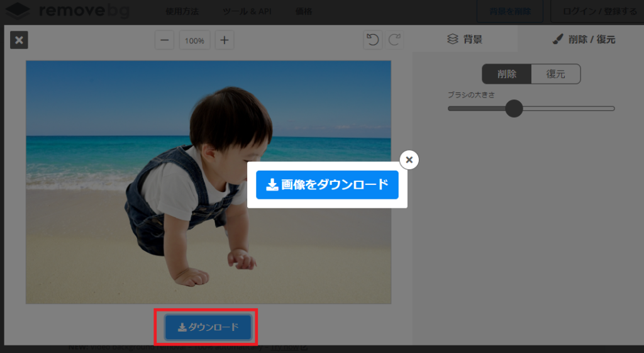Click the blue ダウンロード button below image
Image resolution: width=644 pixels, height=353 pixels.
click(x=208, y=327)
